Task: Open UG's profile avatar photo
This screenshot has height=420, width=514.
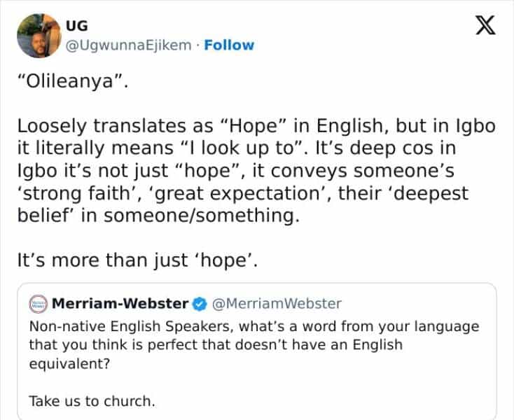Action: 38,36
